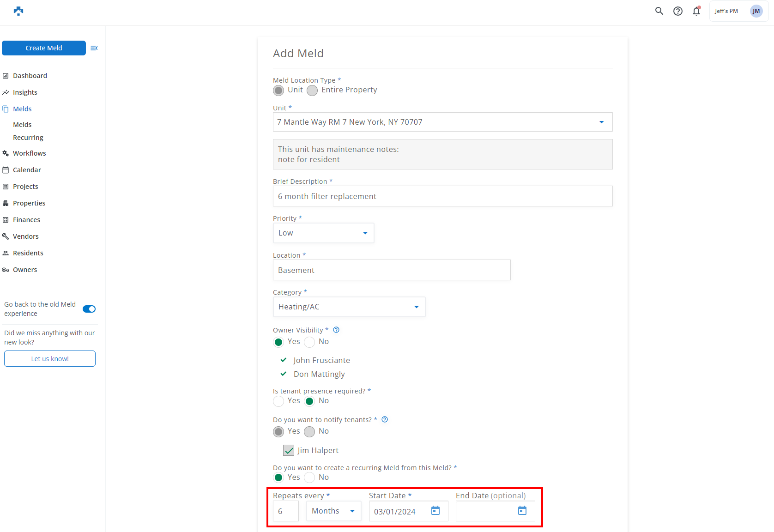Open the help question mark icon

coord(677,11)
